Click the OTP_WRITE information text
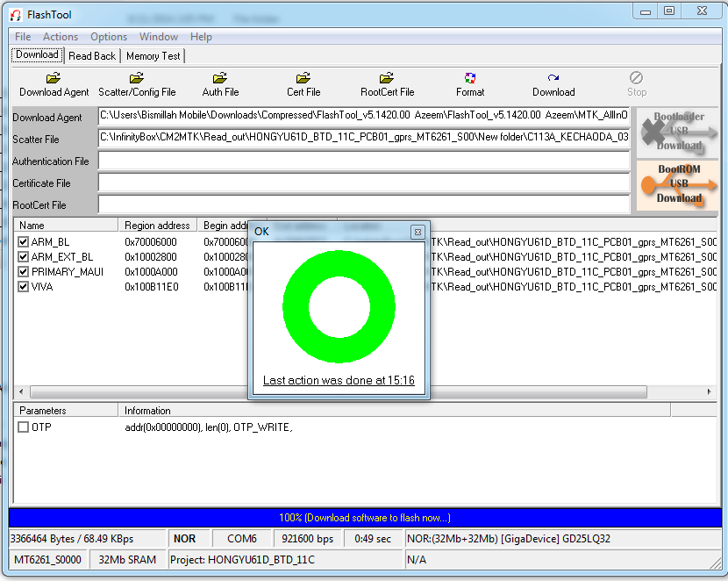Viewport: 728px width, 581px height. coord(209,427)
